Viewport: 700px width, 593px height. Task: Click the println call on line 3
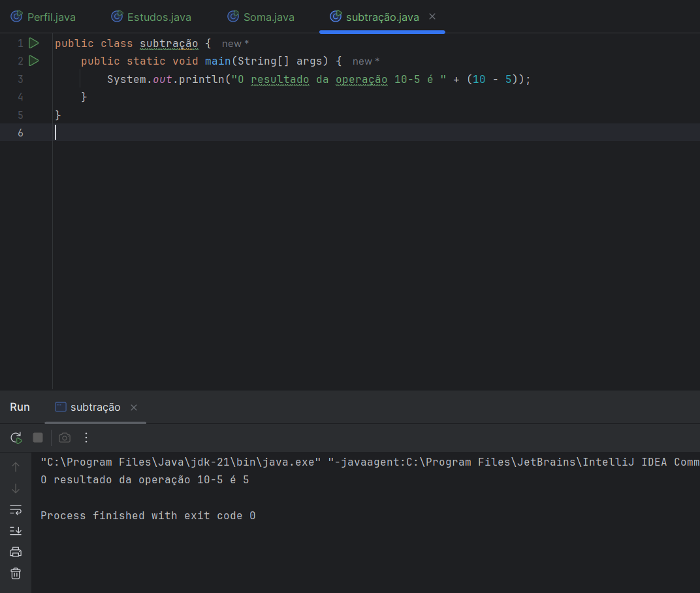coord(201,80)
